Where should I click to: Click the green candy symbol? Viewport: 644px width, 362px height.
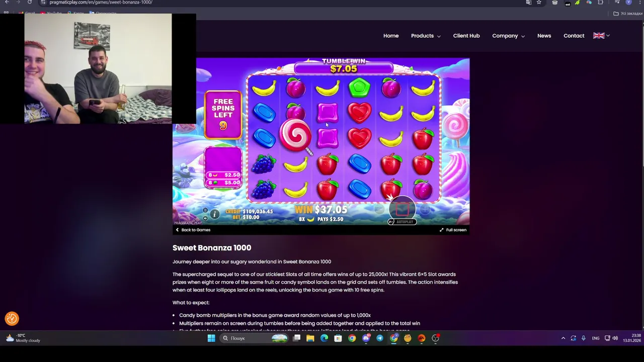[x=359, y=88]
